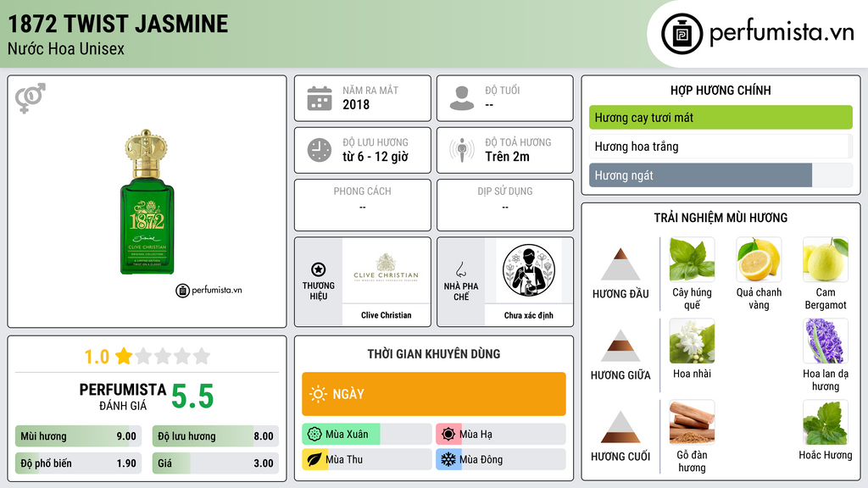
Task: Open the Cây húng quế basil note image
Action: [692, 259]
